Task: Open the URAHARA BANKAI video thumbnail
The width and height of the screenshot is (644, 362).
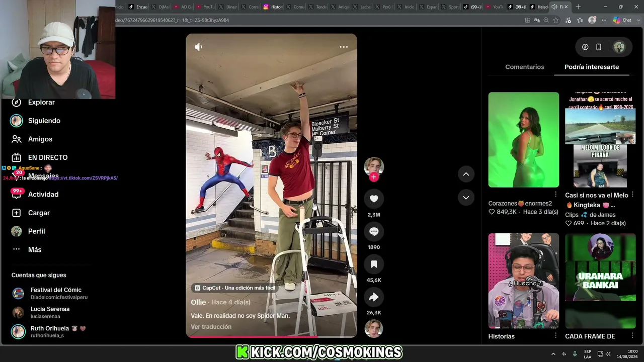Action: point(600,281)
